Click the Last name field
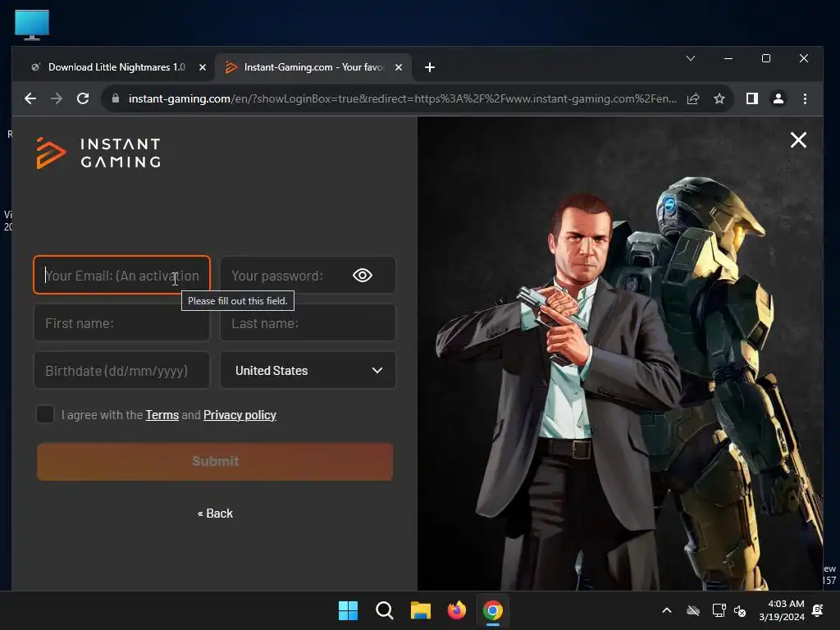 pyautogui.click(x=308, y=323)
